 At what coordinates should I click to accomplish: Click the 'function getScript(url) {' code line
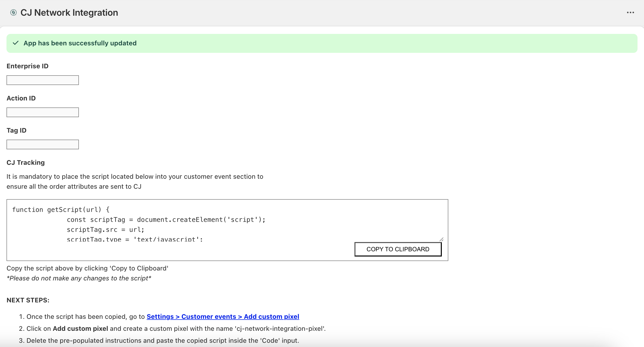point(61,210)
